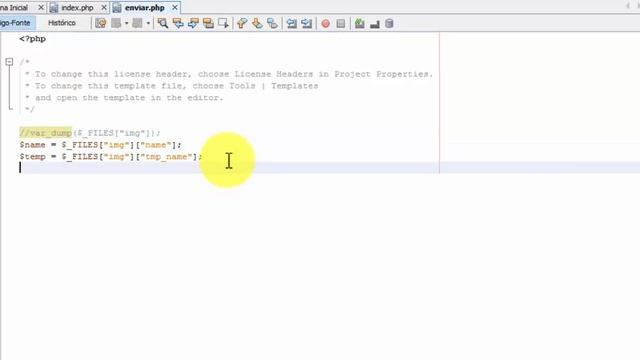Open the Back history dropdown arrow
Screen dimensions: 640x360
click(126, 23)
